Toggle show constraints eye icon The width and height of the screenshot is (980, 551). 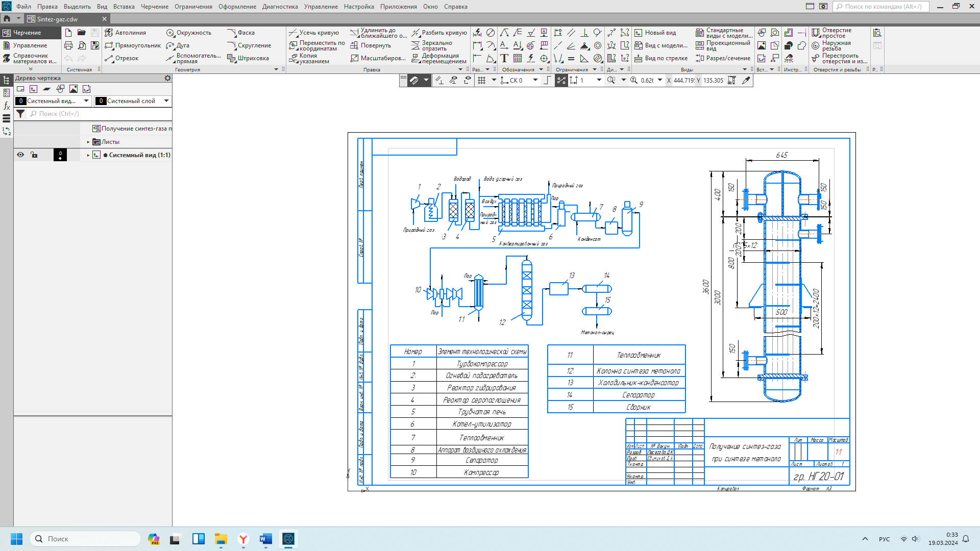453,80
